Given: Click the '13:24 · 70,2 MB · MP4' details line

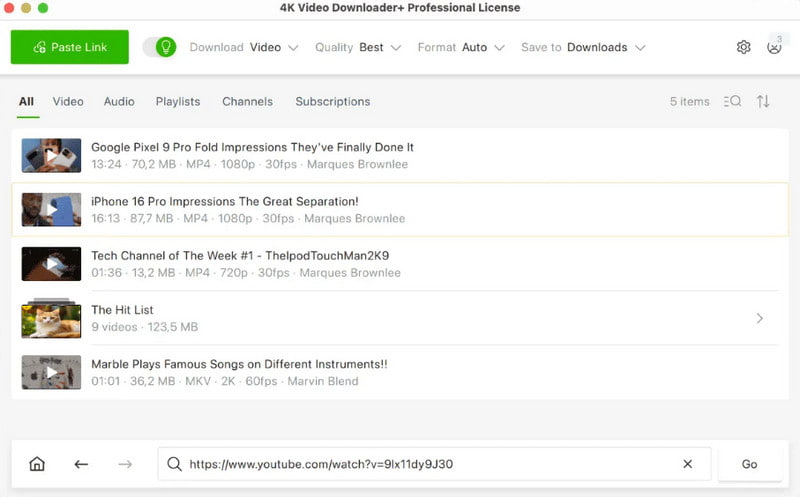Looking at the screenshot, I should pyautogui.click(x=249, y=164).
